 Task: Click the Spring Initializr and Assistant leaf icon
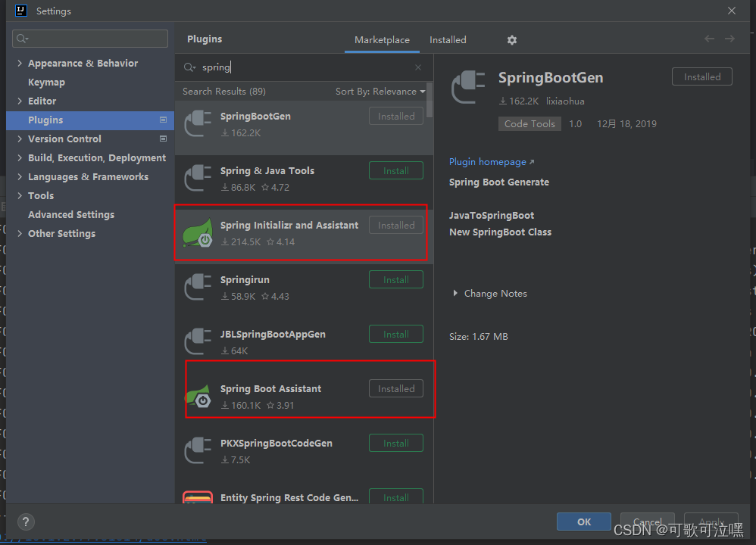[198, 233]
